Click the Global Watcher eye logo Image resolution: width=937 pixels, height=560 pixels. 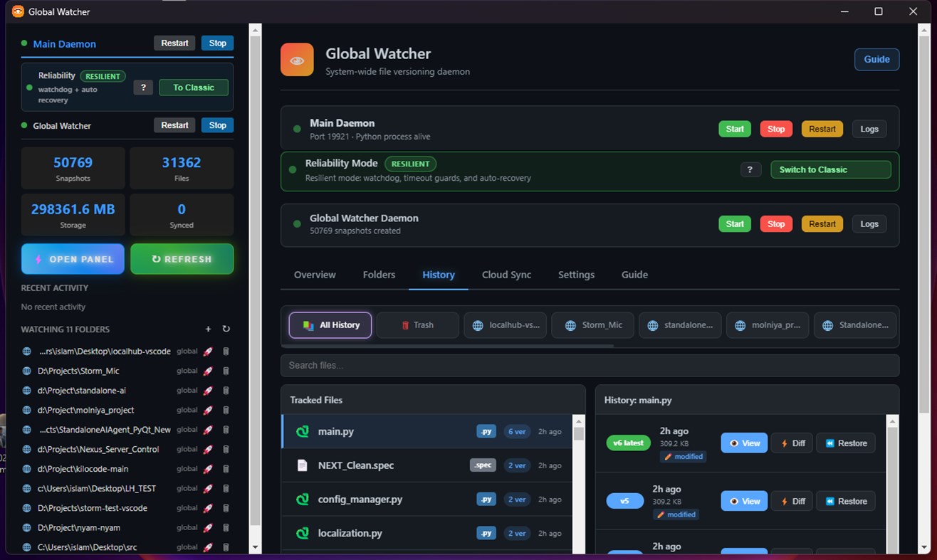coord(297,60)
